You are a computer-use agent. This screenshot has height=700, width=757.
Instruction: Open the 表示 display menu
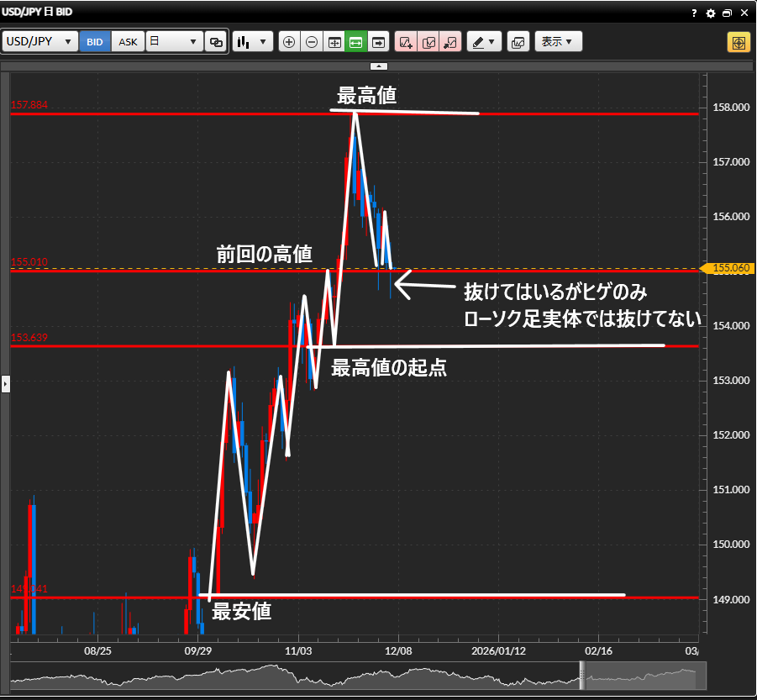558,42
